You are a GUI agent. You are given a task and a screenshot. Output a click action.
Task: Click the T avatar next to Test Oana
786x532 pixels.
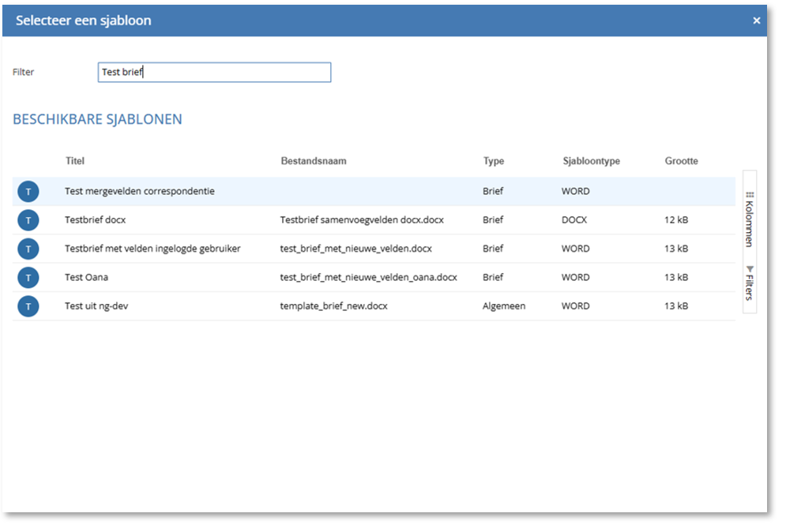tap(28, 278)
